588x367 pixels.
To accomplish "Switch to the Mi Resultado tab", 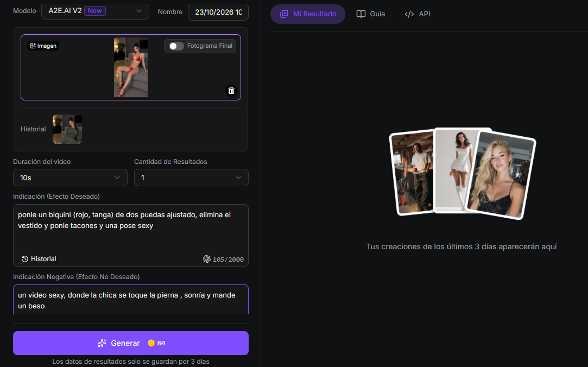I will point(308,14).
